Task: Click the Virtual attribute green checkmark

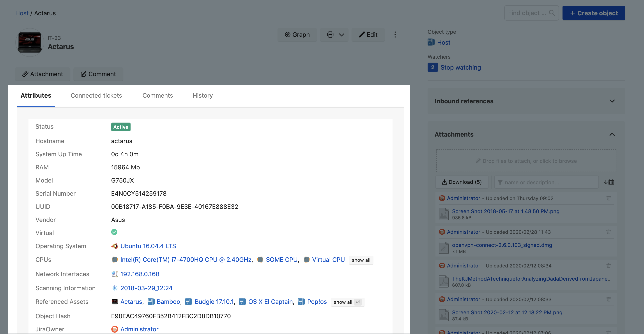Action: click(x=114, y=232)
